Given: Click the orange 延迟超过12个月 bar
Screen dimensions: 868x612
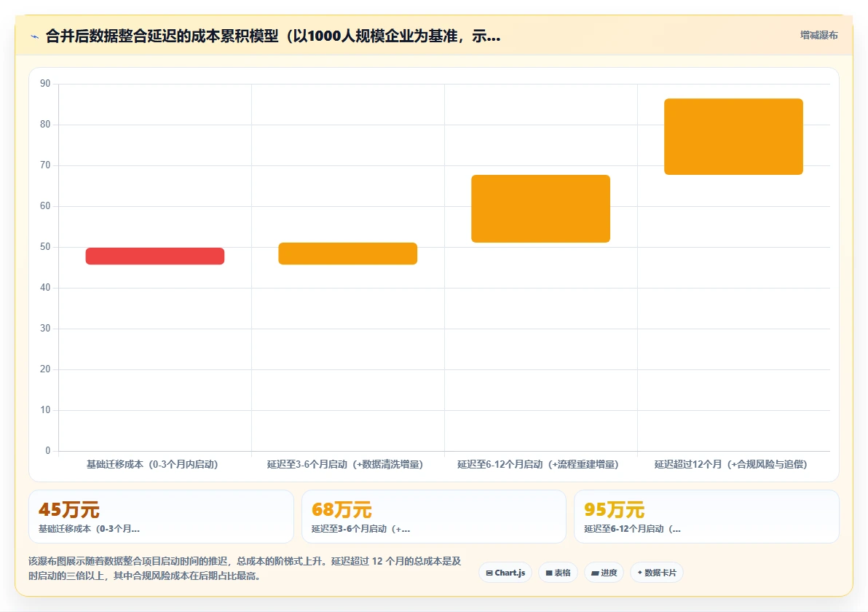Looking at the screenshot, I should pyautogui.click(x=733, y=137).
